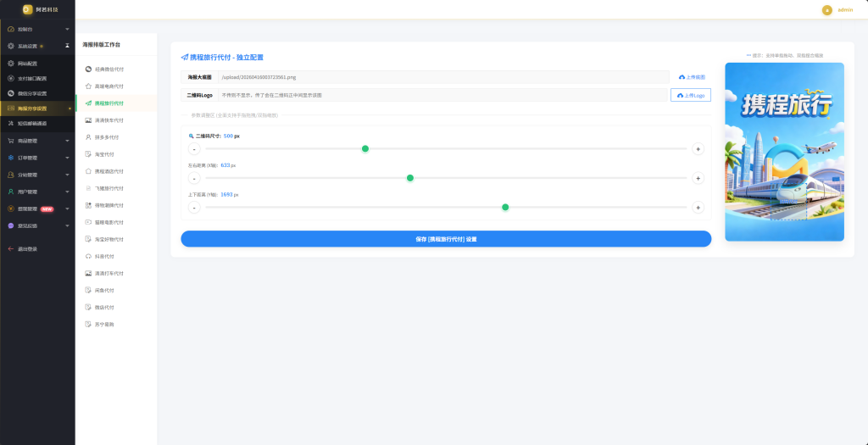Expand the 商品管理 menu arrow

pos(67,141)
